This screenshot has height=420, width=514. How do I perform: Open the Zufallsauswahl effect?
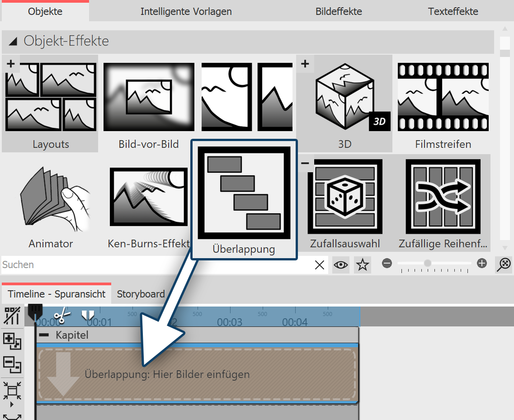[x=345, y=196]
